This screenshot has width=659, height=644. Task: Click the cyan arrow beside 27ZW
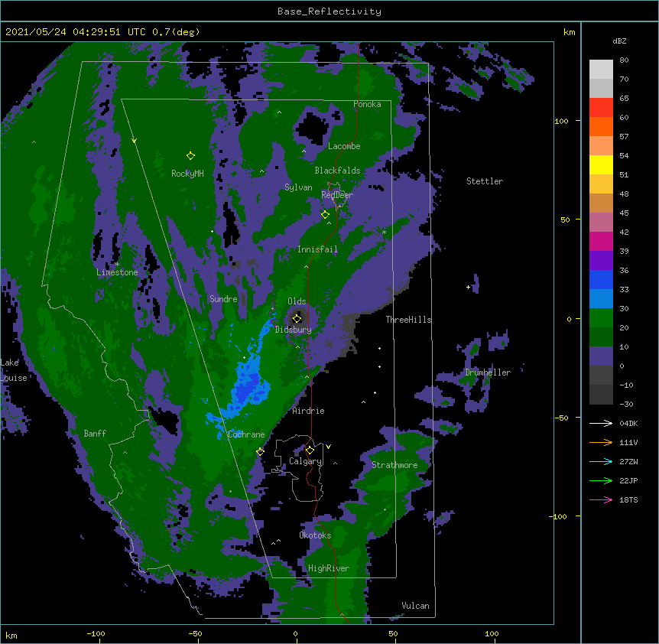pos(601,461)
